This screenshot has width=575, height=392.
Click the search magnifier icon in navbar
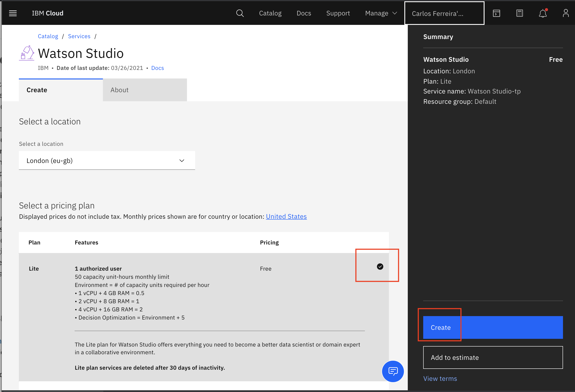click(x=240, y=13)
